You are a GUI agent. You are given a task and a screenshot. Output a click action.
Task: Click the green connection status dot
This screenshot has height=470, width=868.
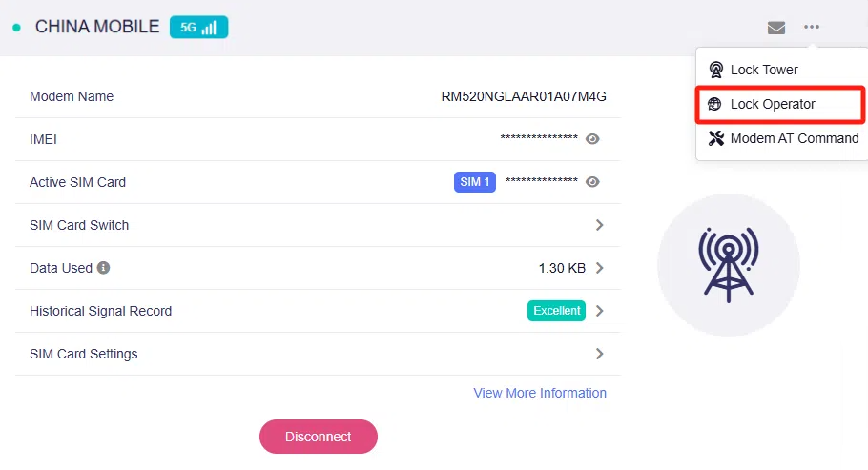click(16, 27)
